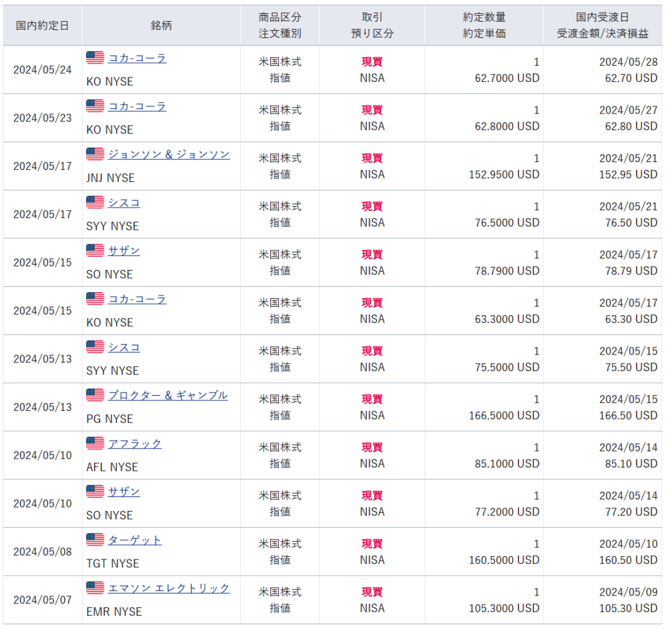Click the コカ-コーラ flag in the 2024/05/24 row
This screenshot has height=629, width=672.
(x=95, y=58)
